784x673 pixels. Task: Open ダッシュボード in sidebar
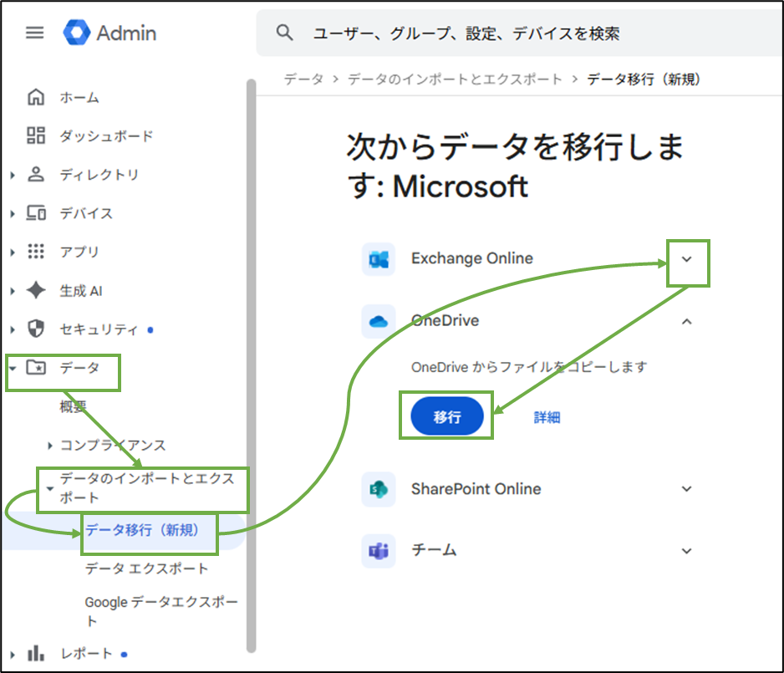click(106, 136)
